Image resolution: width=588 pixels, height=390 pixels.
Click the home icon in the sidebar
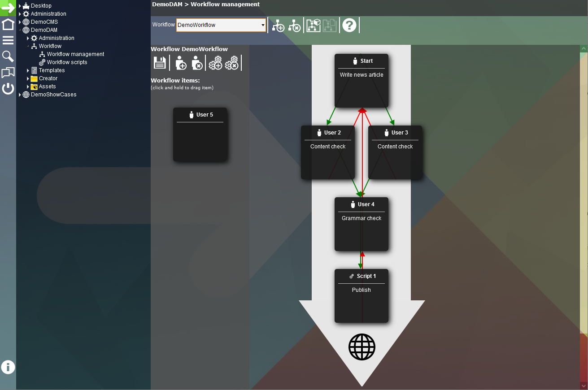pos(8,24)
